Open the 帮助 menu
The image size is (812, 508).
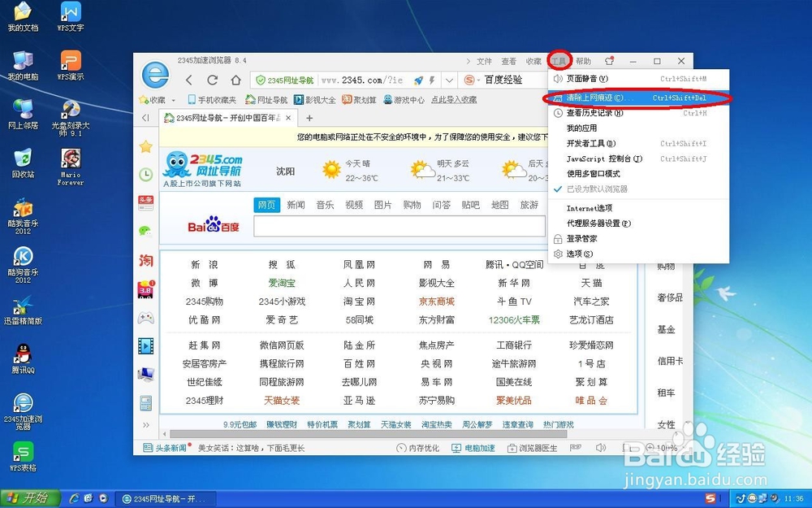click(584, 61)
